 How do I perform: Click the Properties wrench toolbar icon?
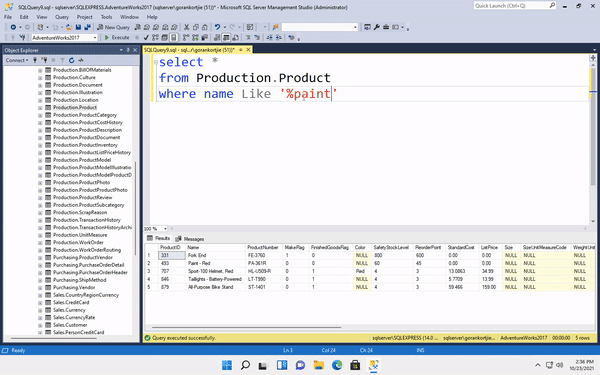tap(377, 27)
